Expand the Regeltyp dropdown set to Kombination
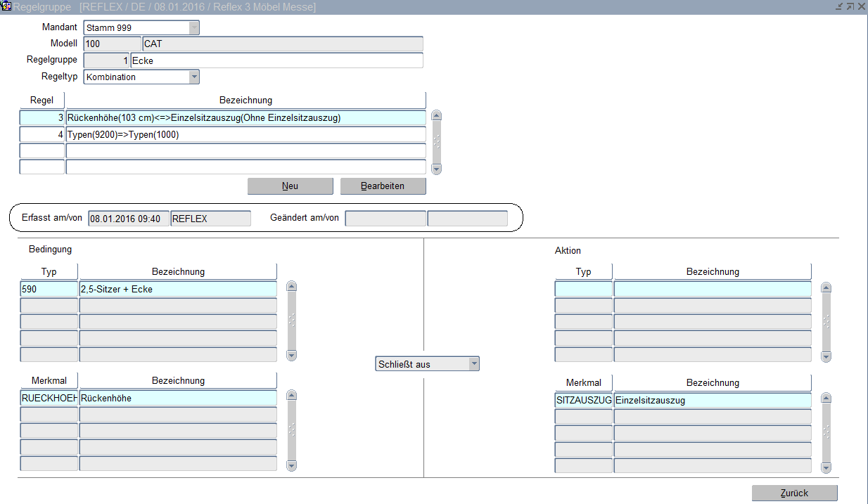868x504 pixels. click(x=194, y=77)
